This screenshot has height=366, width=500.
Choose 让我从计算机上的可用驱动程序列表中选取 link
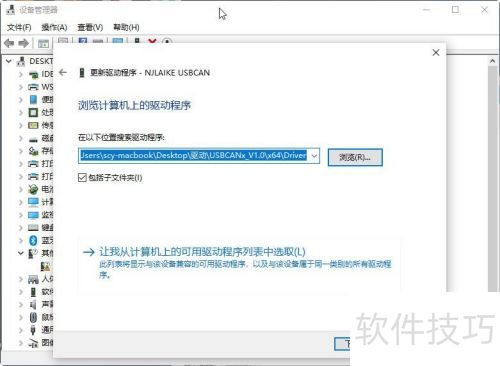(202, 252)
